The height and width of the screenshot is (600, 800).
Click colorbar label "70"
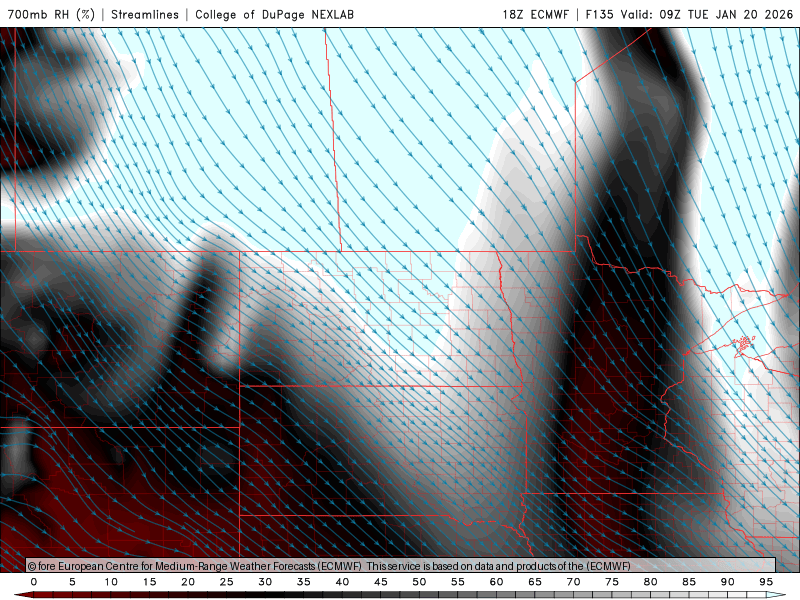point(573,582)
